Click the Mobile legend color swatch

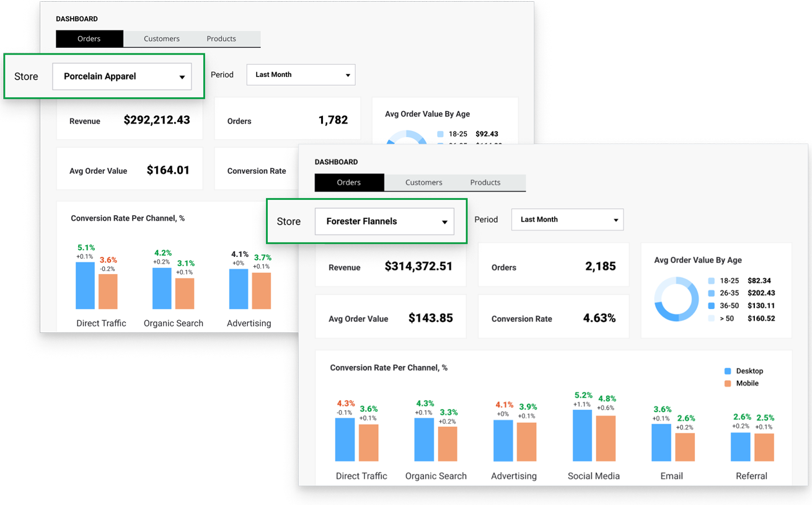pyautogui.click(x=728, y=383)
